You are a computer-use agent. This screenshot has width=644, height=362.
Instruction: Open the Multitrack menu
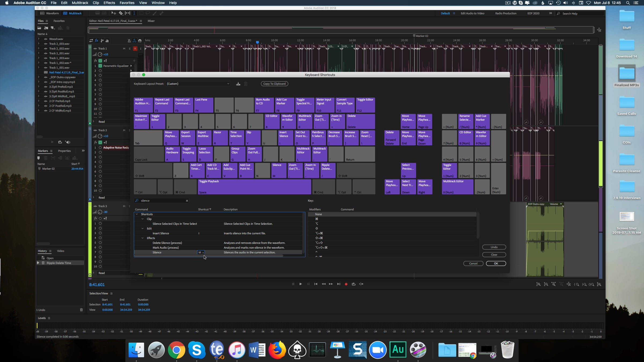click(80, 3)
